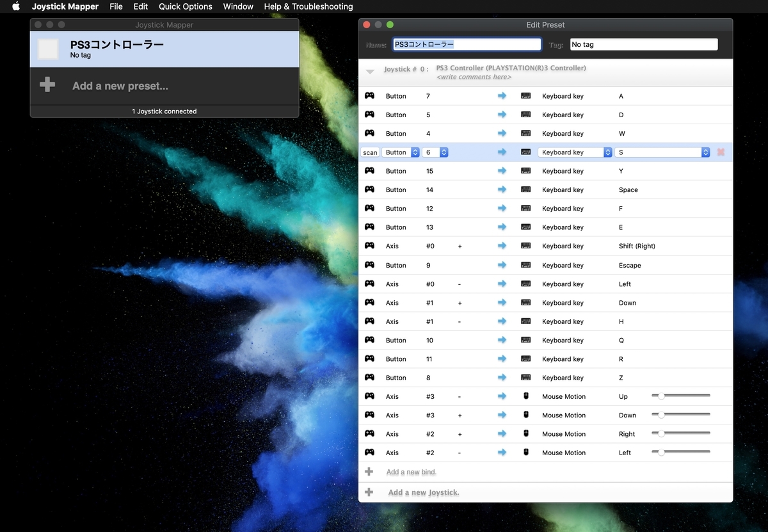Screen dimensions: 768x532
Task: Open the Edit menu
Action: [x=141, y=6]
